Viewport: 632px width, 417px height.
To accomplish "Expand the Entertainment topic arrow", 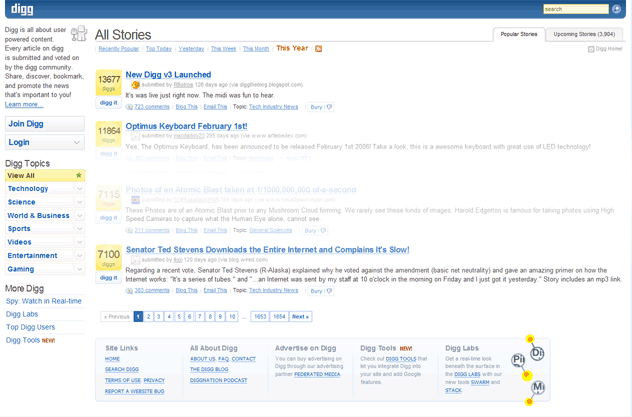I will [79, 256].
